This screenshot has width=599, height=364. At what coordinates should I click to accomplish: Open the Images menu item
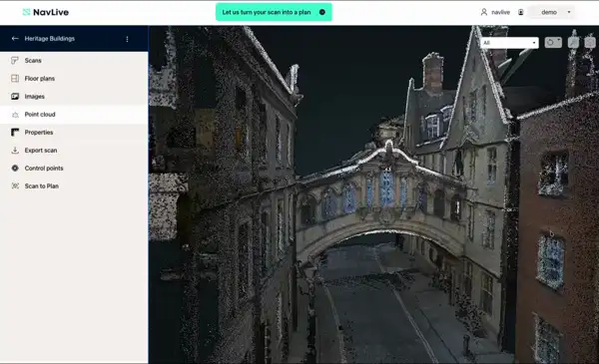click(x=74, y=96)
